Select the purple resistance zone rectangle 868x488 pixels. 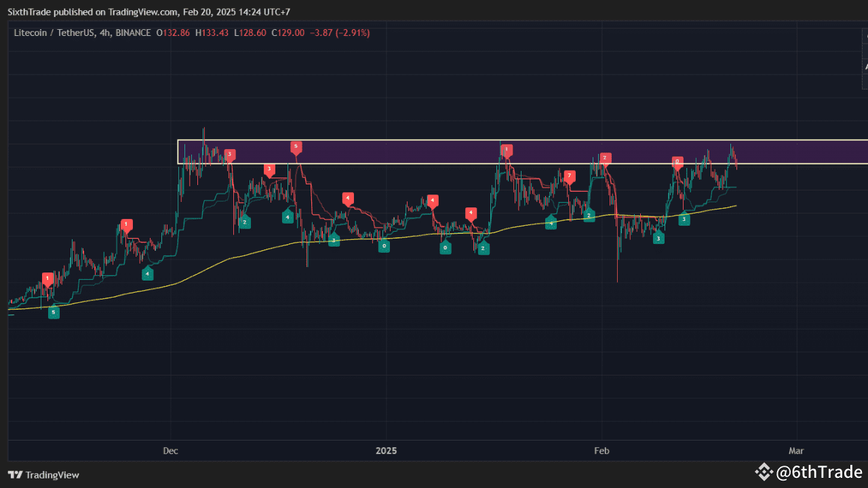coord(407,152)
